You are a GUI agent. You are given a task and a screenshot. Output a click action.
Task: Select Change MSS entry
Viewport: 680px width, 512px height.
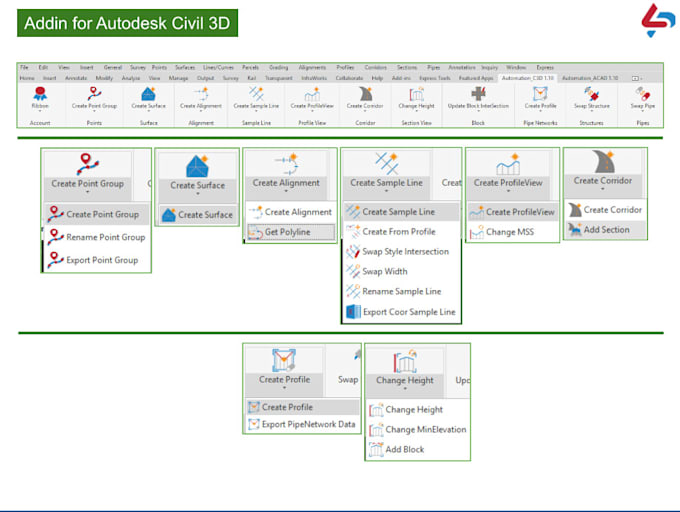coord(513,232)
